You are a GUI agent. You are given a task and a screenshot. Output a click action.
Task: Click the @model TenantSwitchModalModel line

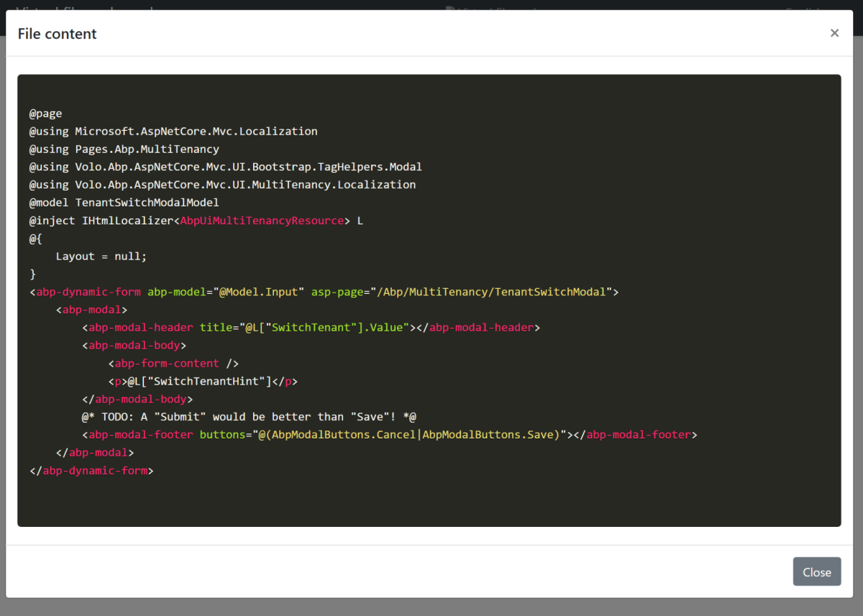(x=124, y=203)
